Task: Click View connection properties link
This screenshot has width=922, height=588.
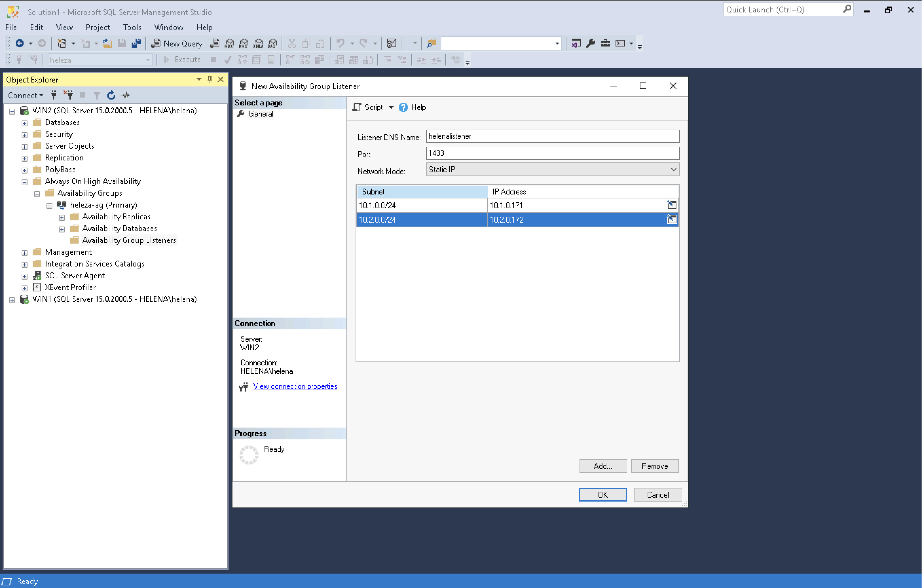Action: (x=295, y=386)
